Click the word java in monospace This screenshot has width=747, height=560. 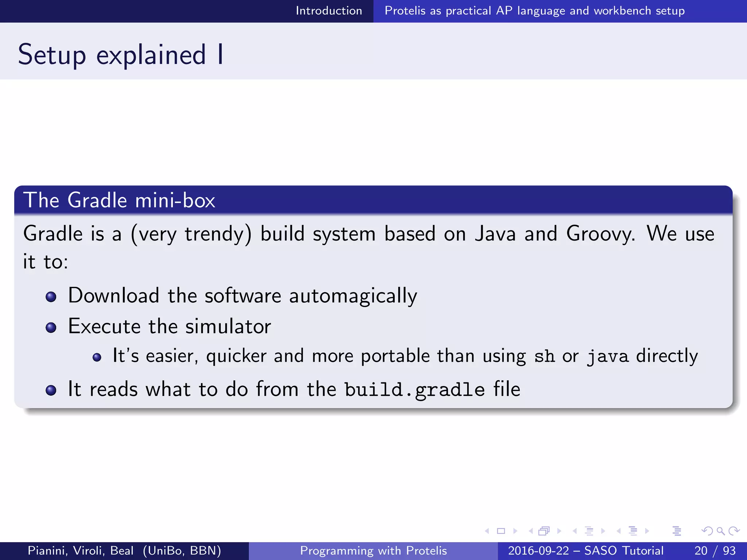coord(608,356)
